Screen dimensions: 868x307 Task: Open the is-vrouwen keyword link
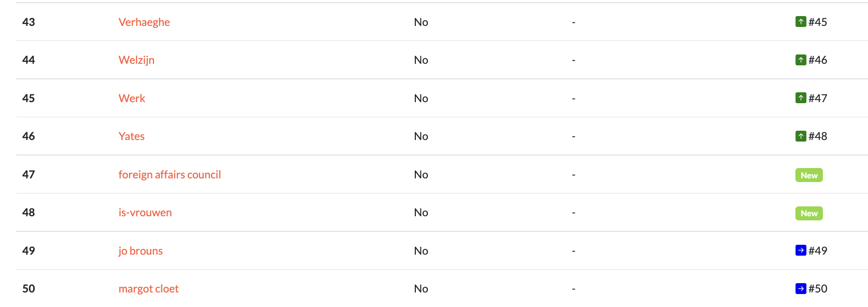click(145, 213)
